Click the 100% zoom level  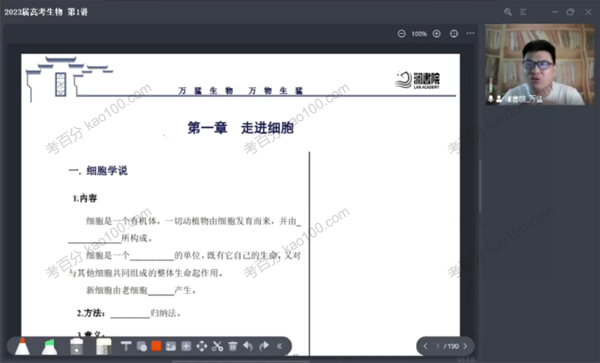419,34
